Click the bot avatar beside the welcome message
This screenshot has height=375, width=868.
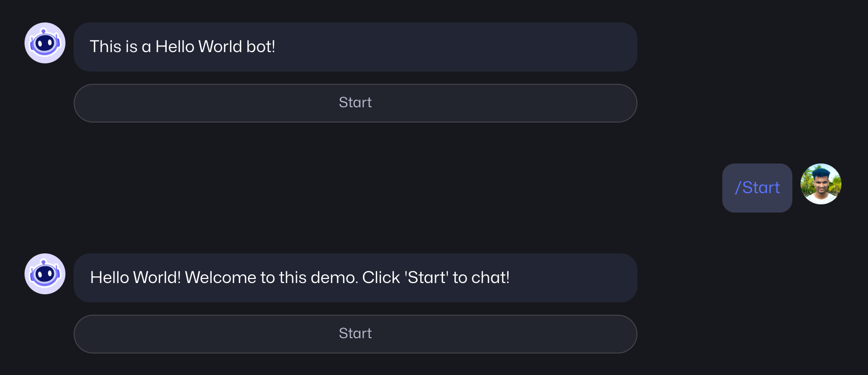click(45, 274)
